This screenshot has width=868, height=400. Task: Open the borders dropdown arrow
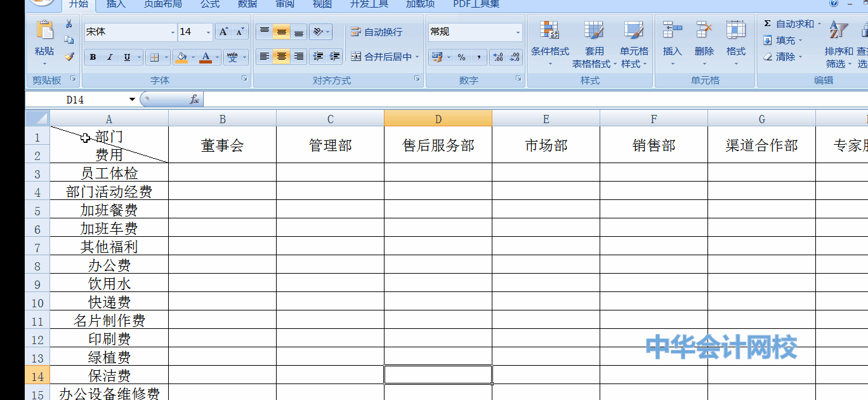(x=166, y=57)
